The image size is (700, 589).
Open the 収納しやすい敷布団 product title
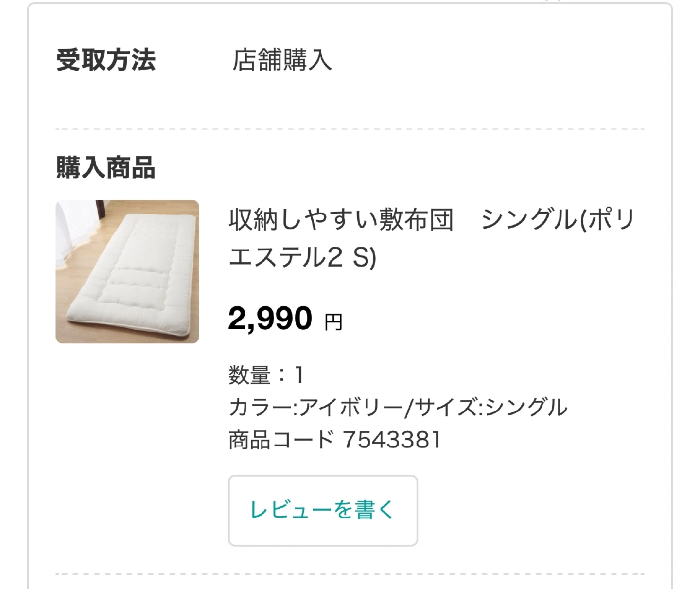[x=341, y=220]
